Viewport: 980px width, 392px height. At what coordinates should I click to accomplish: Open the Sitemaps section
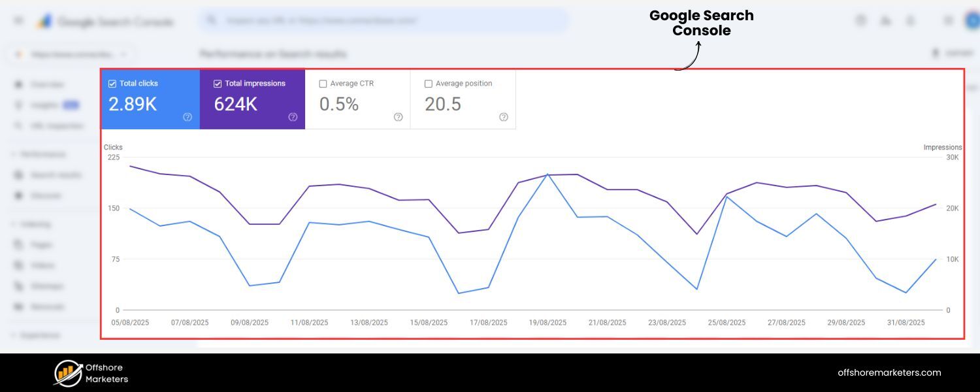tap(47, 286)
